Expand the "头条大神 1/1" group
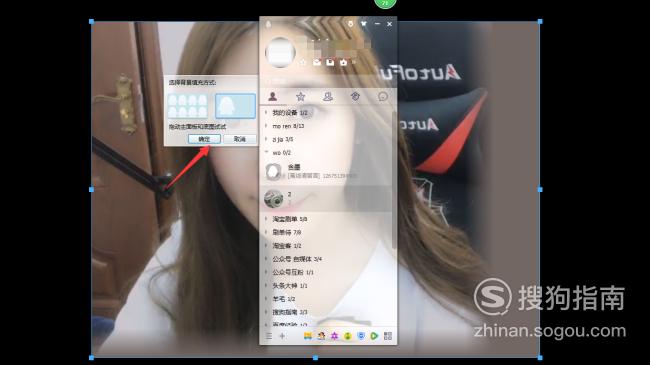Viewport: 650px width, 365px height. click(290, 286)
